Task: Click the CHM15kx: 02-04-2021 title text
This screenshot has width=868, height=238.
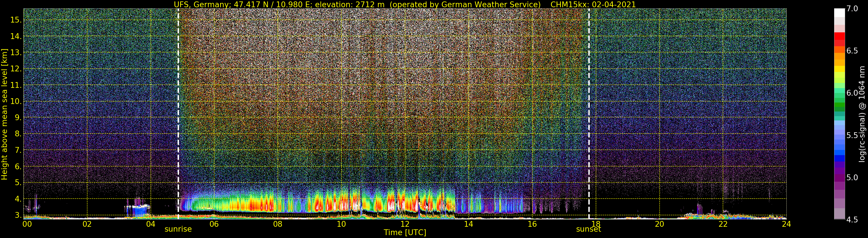Action: [x=593, y=4]
